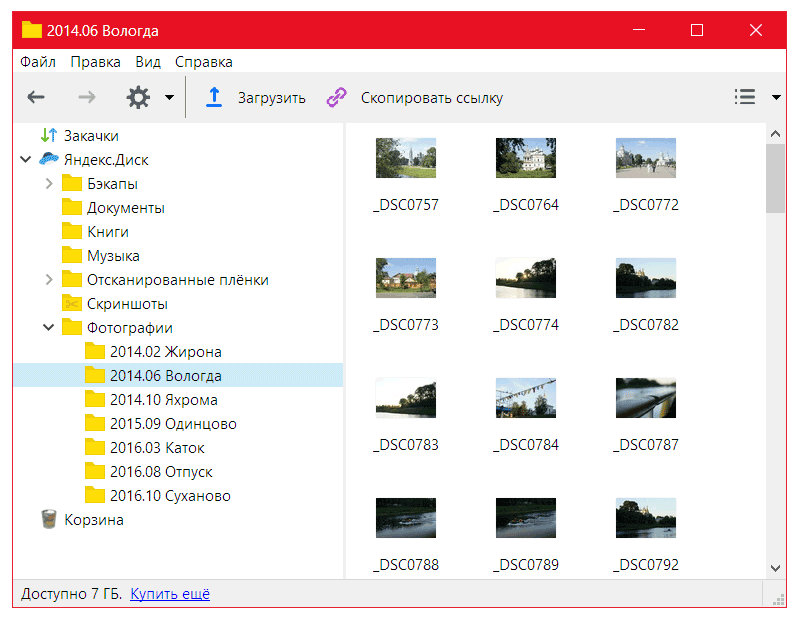800x622 pixels.
Task: Select the _DSC0788 photo thumbnail
Action: [406, 517]
